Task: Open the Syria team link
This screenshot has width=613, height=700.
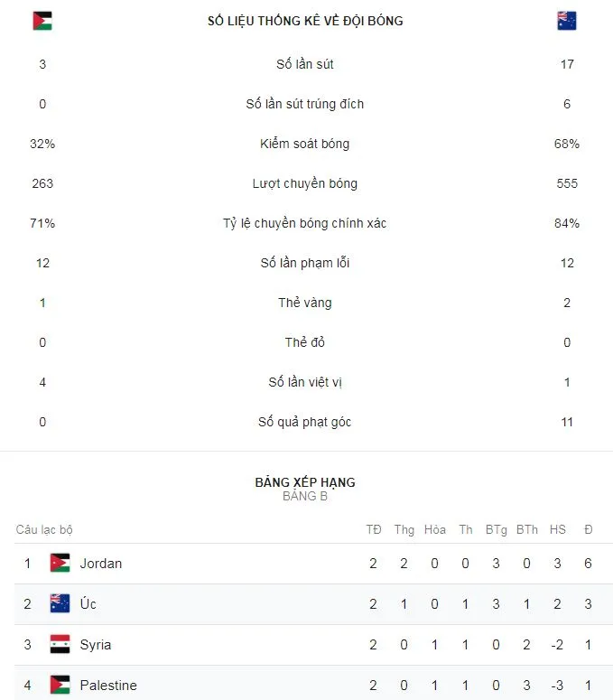Action: pyautogui.click(x=96, y=644)
